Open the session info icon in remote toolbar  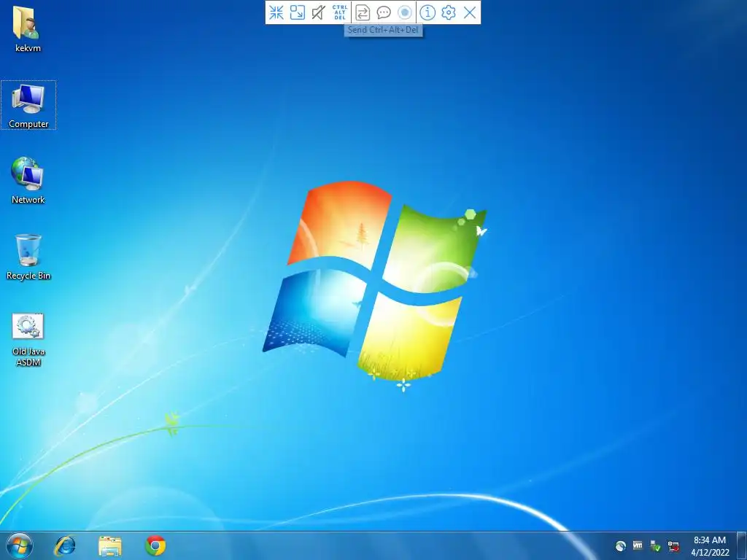(427, 12)
